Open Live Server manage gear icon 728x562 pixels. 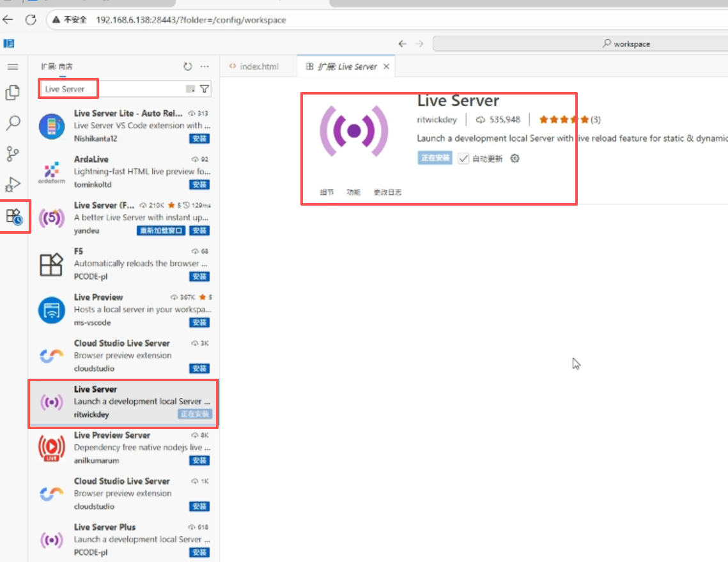click(x=515, y=158)
